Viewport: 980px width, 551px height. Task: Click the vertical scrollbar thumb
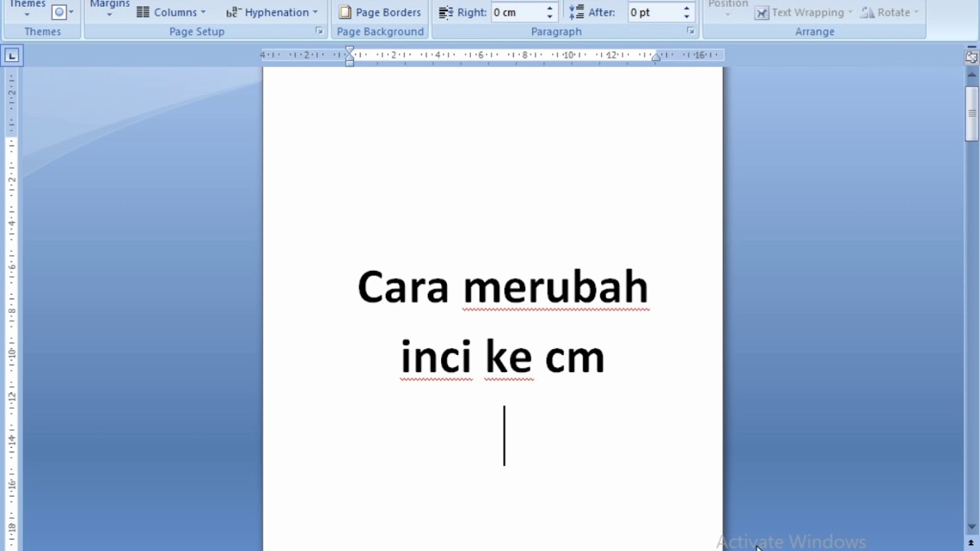[972, 113]
